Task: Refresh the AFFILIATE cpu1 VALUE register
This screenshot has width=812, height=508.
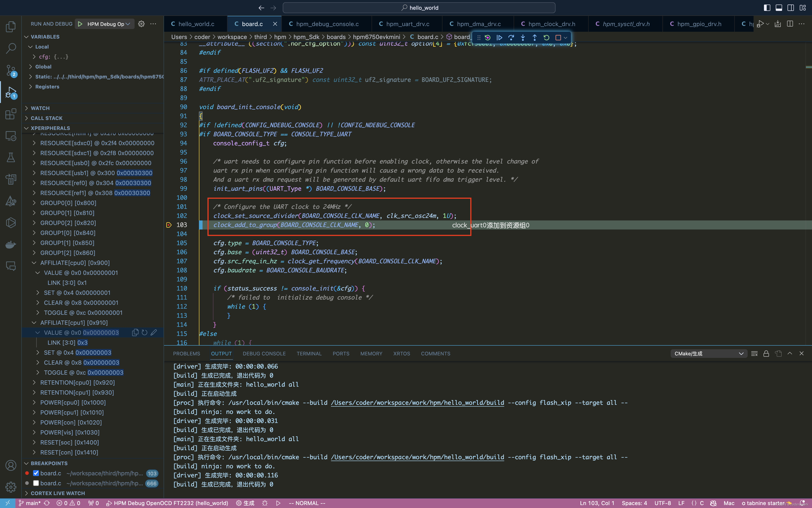Action: [x=144, y=332]
